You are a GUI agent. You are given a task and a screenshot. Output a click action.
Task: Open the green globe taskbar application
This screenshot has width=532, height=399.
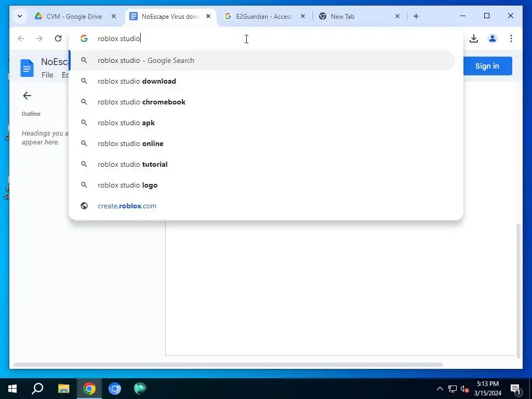[140, 389]
